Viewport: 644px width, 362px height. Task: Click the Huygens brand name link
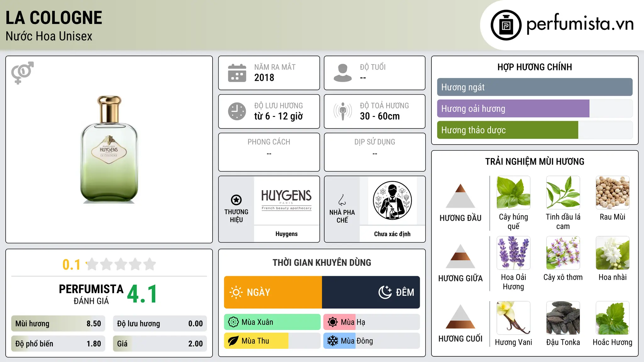click(x=286, y=234)
